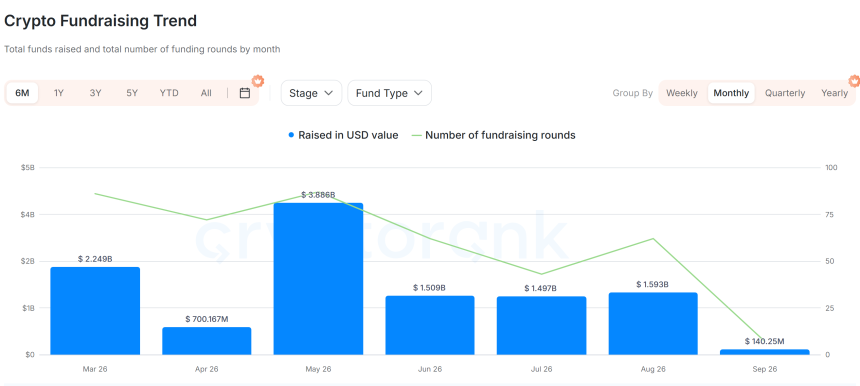
Task: Click the Crypto Fundraising Trend heading
Action: (x=100, y=21)
